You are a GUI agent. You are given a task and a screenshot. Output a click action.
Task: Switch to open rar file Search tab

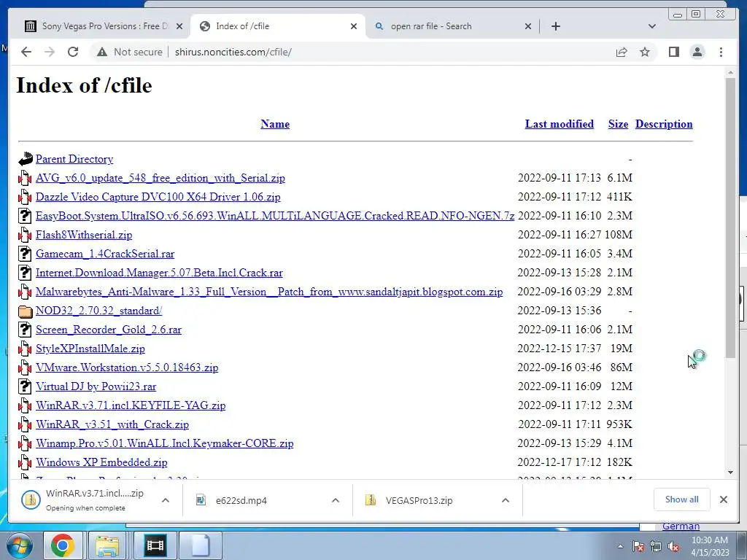pyautogui.click(x=452, y=26)
